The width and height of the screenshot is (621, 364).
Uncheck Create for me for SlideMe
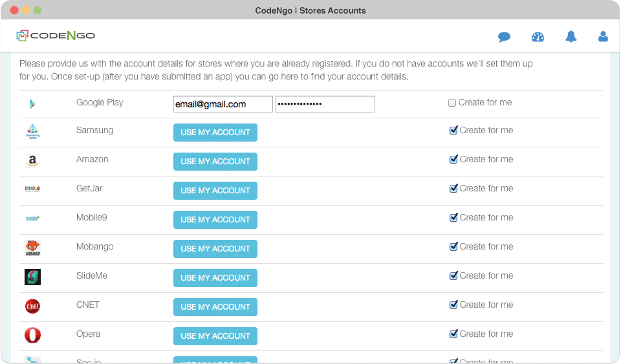point(453,276)
